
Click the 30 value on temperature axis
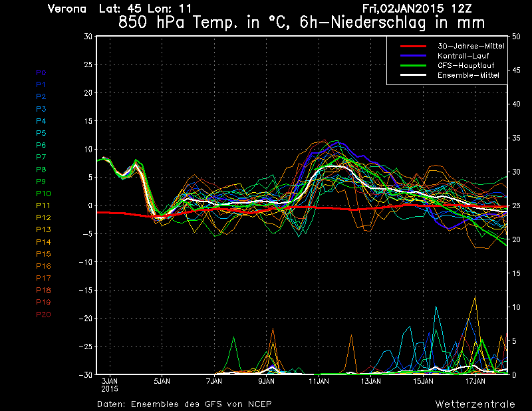click(88, 37)
